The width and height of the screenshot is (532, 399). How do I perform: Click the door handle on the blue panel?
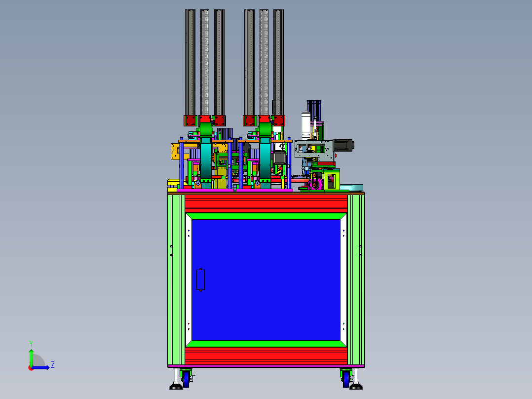(x=200, y=280)
